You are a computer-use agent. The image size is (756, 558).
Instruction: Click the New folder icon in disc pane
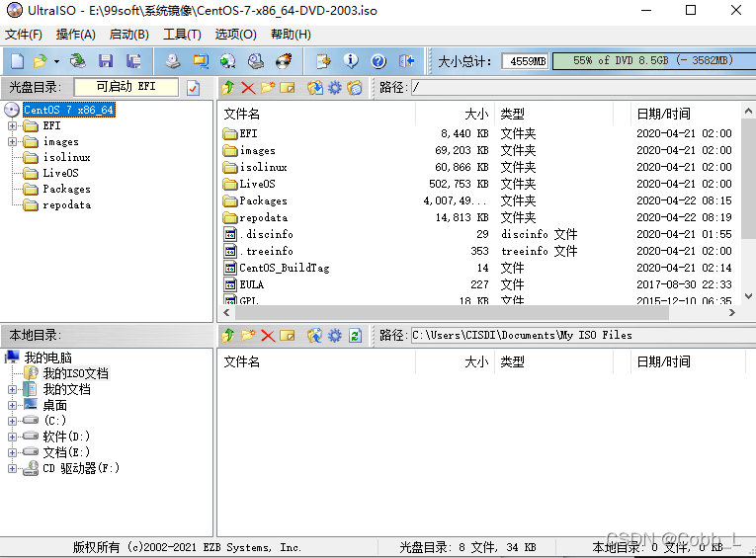click(268, 87)
